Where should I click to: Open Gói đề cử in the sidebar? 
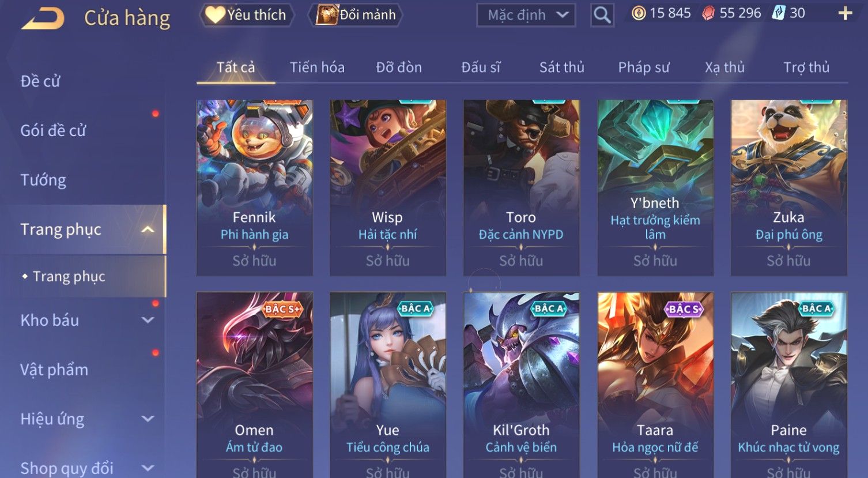coord(53,131)
